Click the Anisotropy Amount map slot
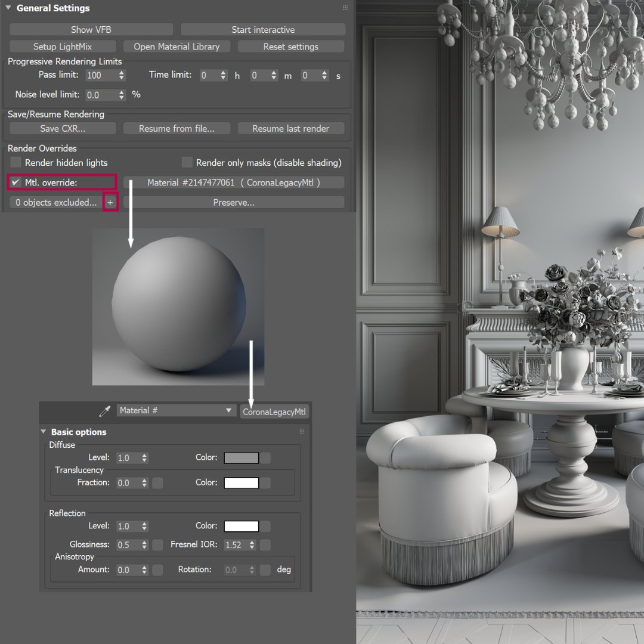Viewport: 644px width, 644px height. pos(156,569)
